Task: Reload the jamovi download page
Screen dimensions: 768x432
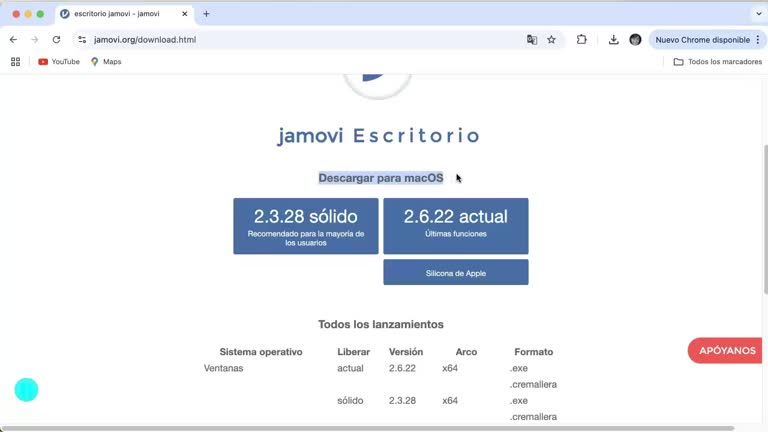Action: coord(56,40)
